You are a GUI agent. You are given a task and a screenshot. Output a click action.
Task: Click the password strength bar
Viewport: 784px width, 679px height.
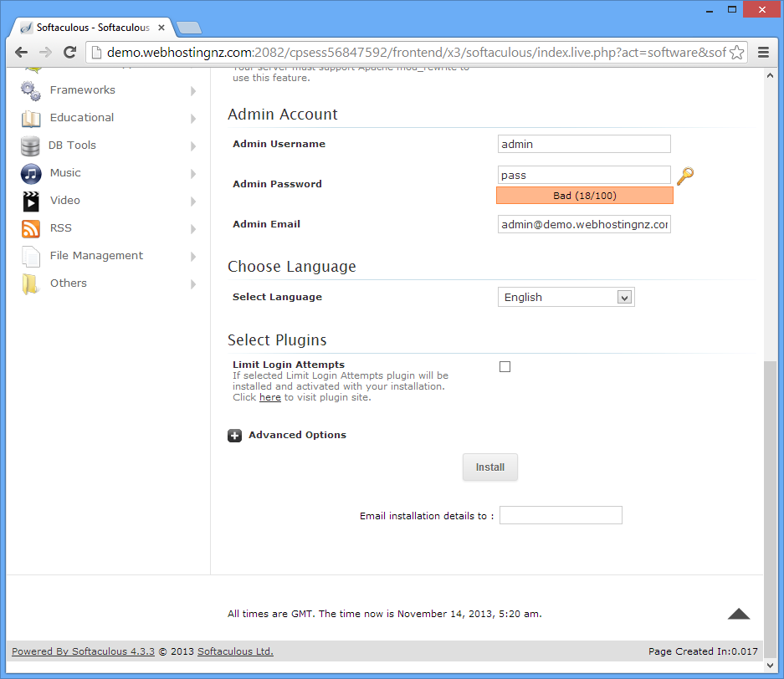click(x=584, y=196)
